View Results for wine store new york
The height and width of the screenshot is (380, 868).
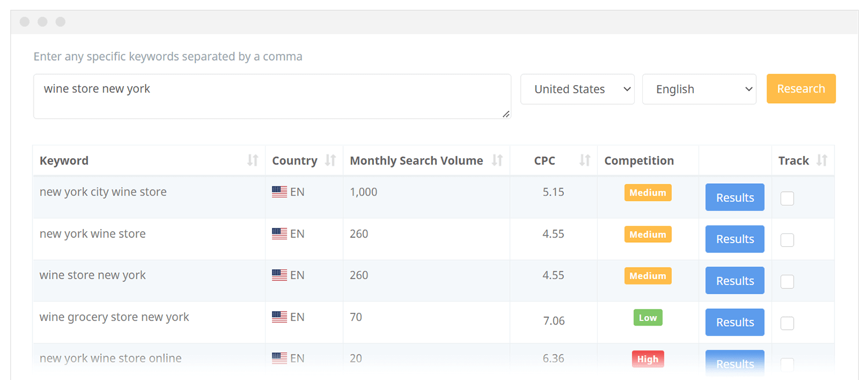coord(734,281)
